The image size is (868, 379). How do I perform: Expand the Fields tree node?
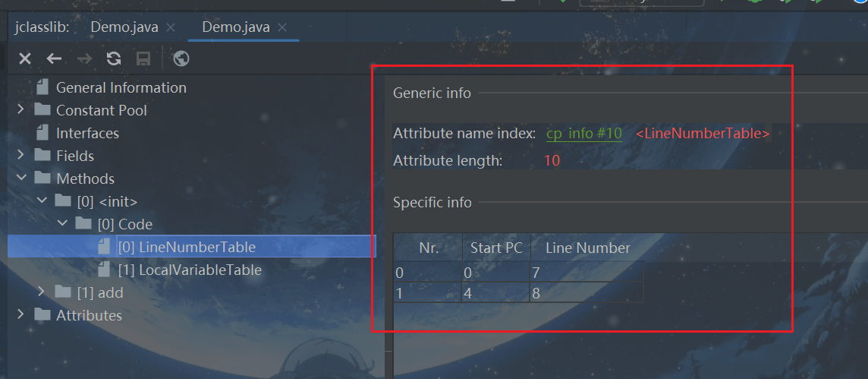coord(20,156)
